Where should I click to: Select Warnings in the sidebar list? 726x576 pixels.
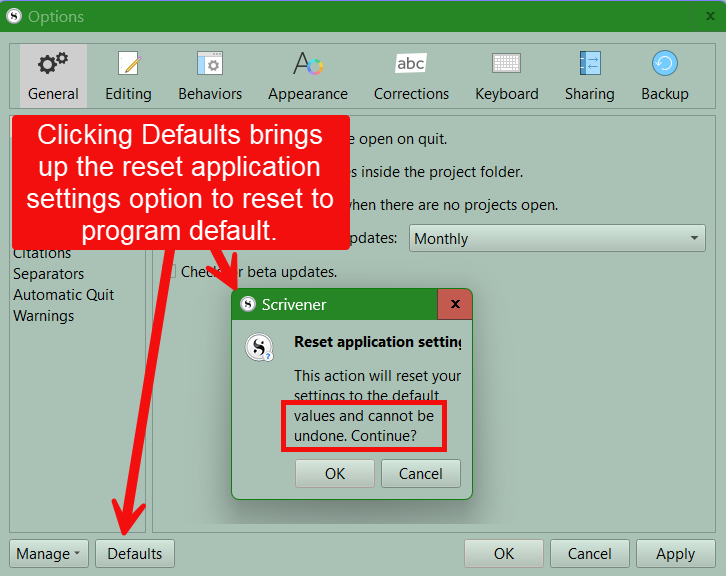pos(43,316)
